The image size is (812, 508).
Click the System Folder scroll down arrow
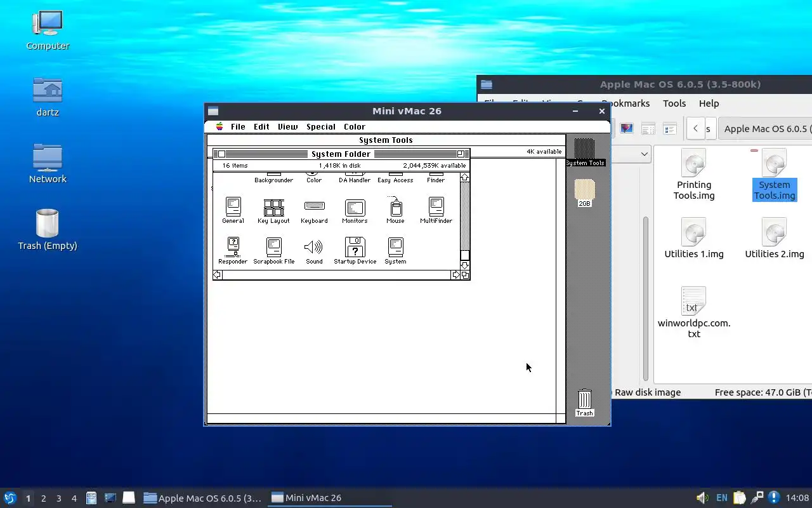(464, 265)
